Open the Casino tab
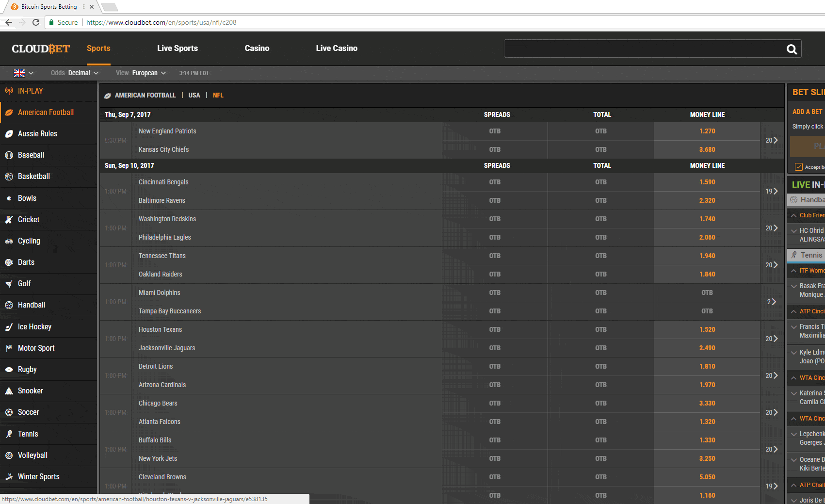Screen dimensions: 825x504 click(x=257, y=49)
